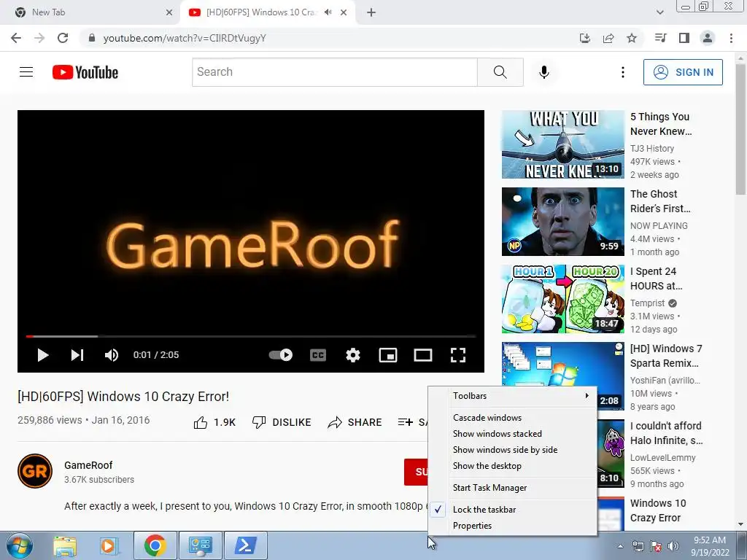Seek on video progress bar
The height and width of the screenshot is (560, 747).
tap(251, 336)
